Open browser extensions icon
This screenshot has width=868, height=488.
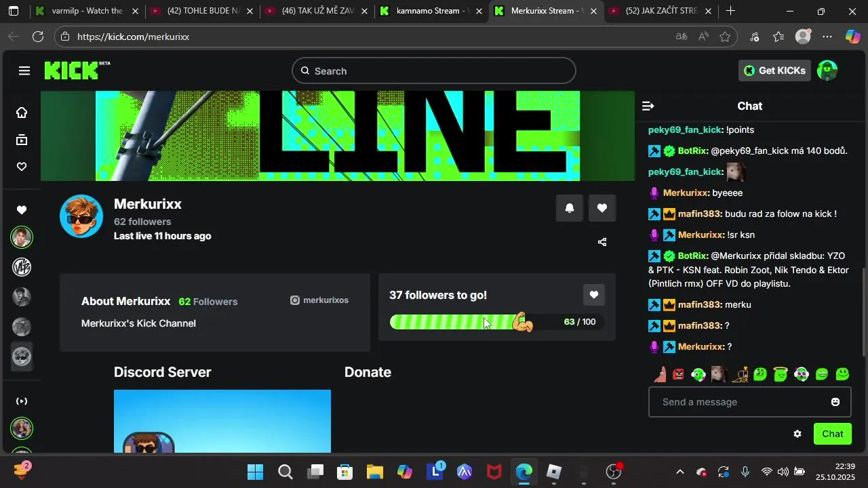tap(755, 37)
